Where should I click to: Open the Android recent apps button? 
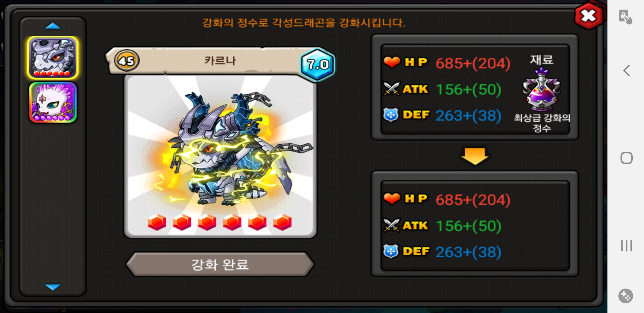pyautogui.click(x=627, y=246)
